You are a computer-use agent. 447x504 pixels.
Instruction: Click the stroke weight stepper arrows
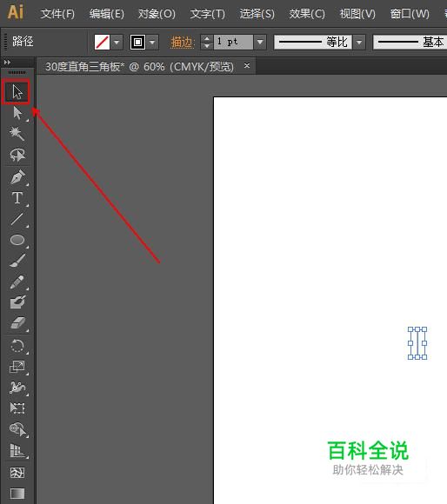pos(206,42)
